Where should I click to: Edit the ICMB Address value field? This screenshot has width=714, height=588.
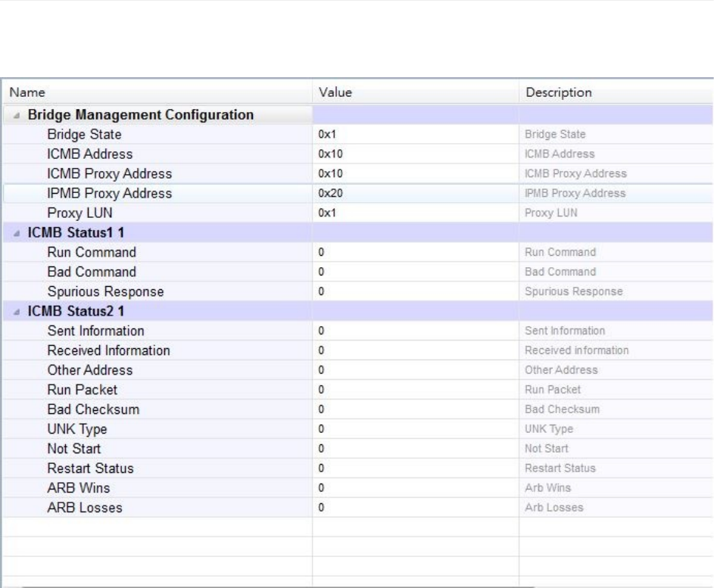[x=416, y=154]
